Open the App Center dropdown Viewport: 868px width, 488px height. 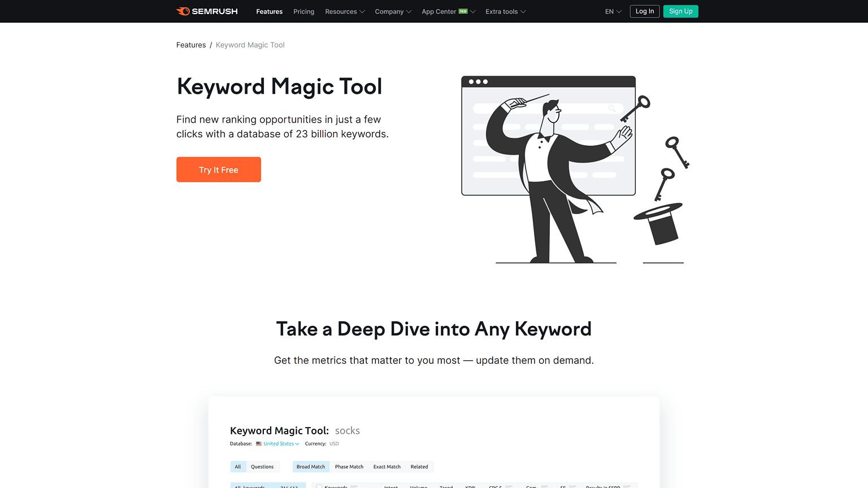point(449,11)
